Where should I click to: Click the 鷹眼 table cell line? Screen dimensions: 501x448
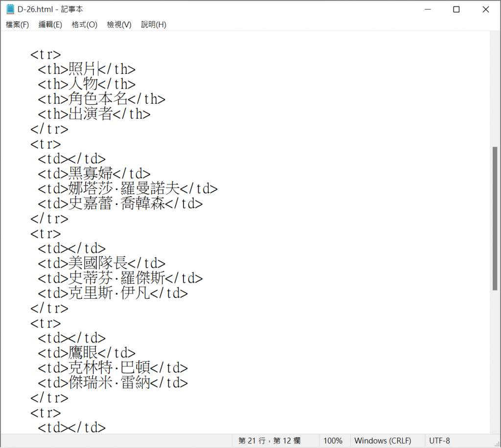(87, 353)
